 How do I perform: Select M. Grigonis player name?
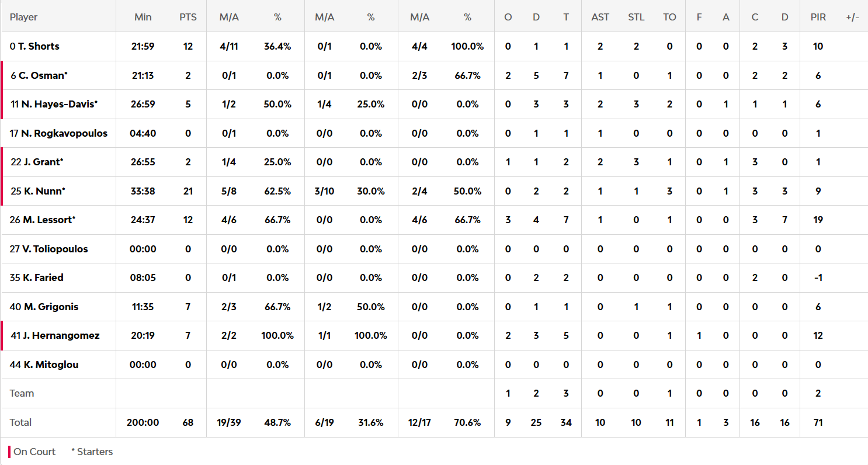click(x=50, y=307)
